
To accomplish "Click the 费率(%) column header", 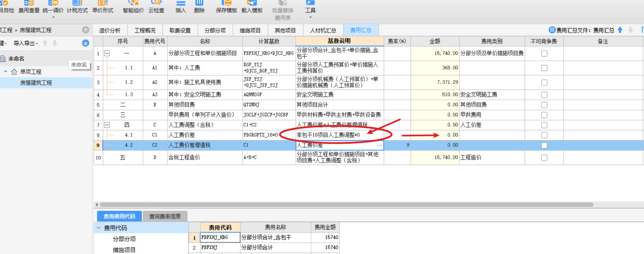I will (397, 41).
